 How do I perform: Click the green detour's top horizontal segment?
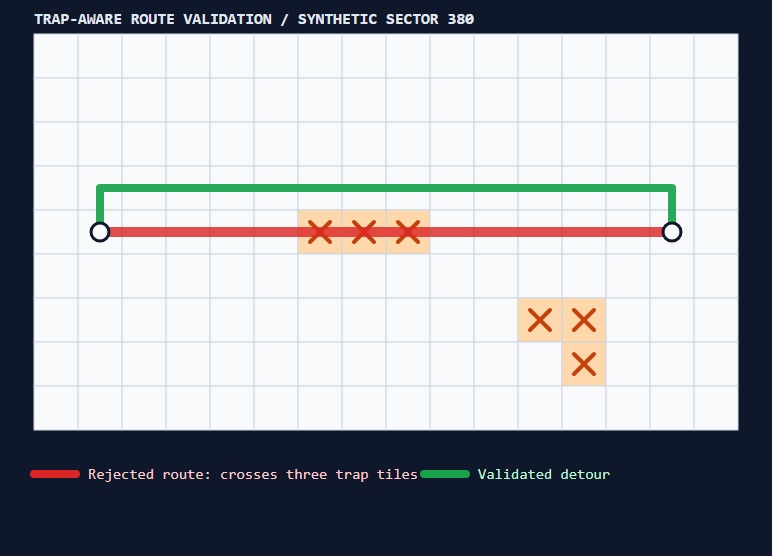[x=386, y=188]
